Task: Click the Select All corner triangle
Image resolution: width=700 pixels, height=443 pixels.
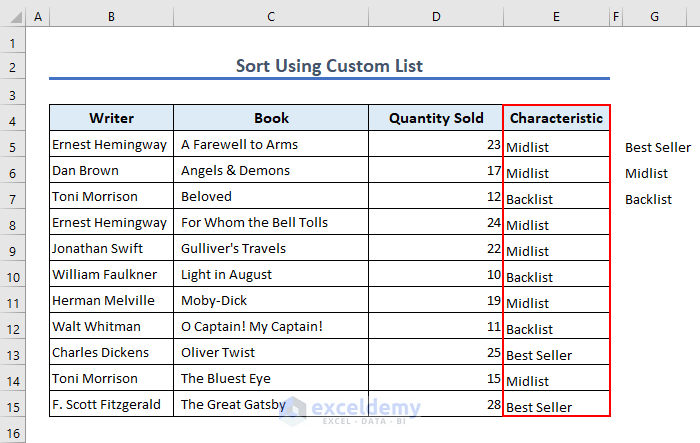Action: (12, 17)
